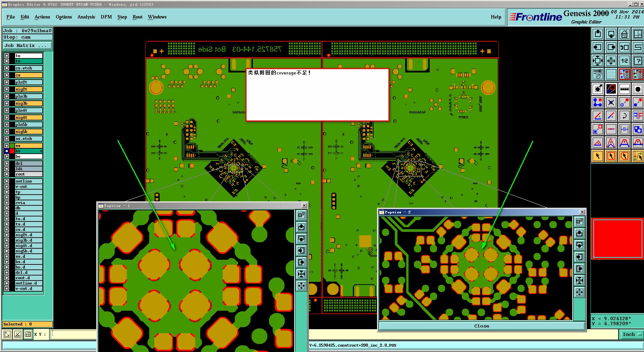Open the Actions menu
644x352 pixels.
coord(42,17)
